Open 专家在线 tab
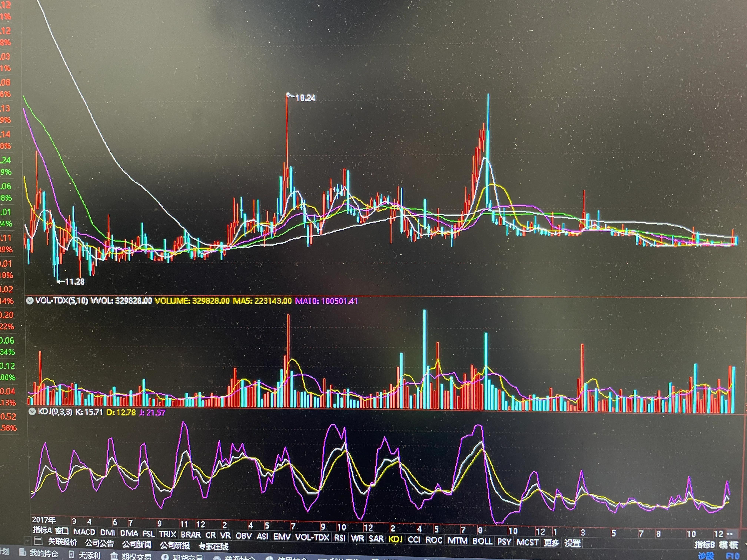Viewport: 747px width, 560px height. pyautogui.click(x=213, y=546)
